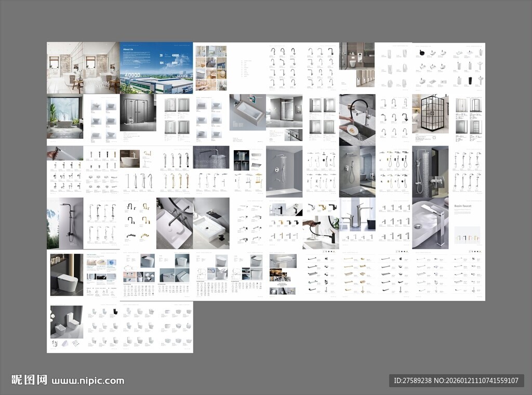Open freestanding bathtub by forest window photo
Image resolution: width=532 pixels, height=395 pixels.
coord(65,116)
